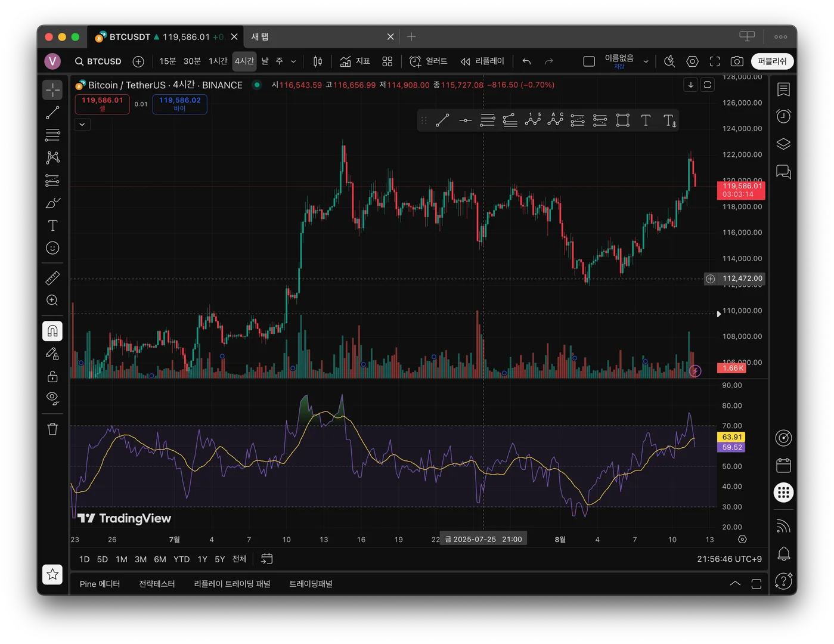Open the time-axis settings gear
The image size is (834, 644).
(742, 539)
